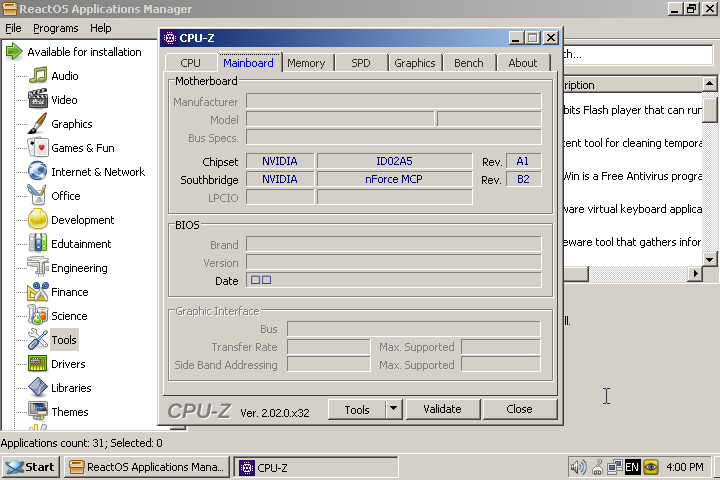Select the Audio category icon
720x480 pixels.
pyautogui.click(x=38, y=75)
